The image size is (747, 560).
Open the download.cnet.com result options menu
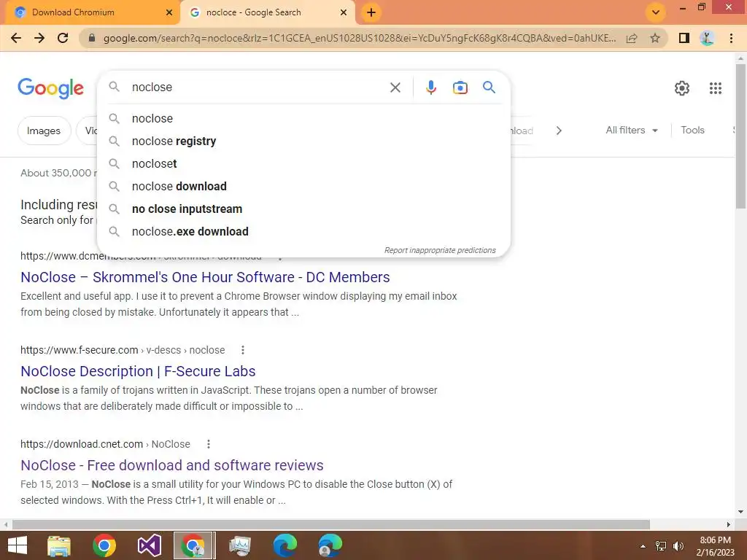tap(208, 444)
